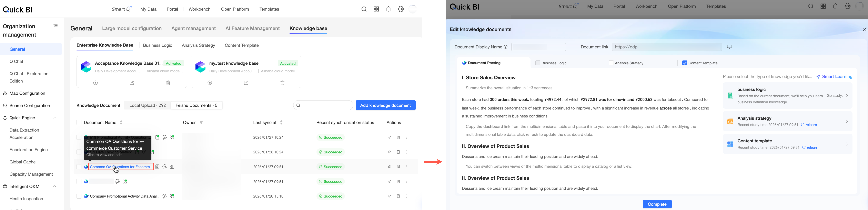Click the knowledge document search field

click(323, 105)
